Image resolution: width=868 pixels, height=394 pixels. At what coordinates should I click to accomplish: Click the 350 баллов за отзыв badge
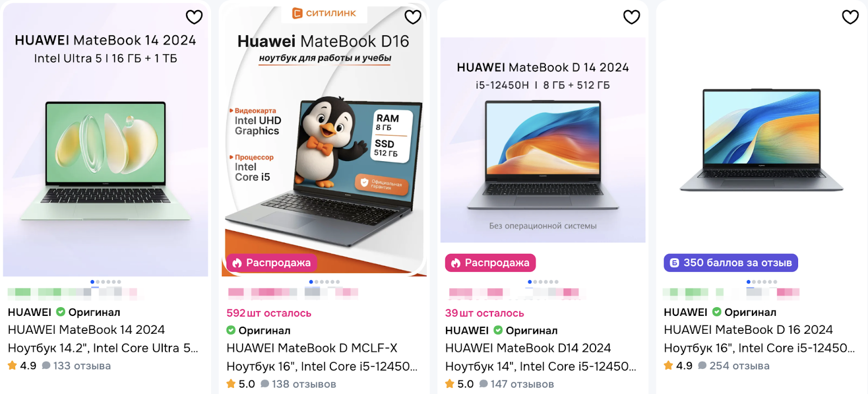point(731,263)
